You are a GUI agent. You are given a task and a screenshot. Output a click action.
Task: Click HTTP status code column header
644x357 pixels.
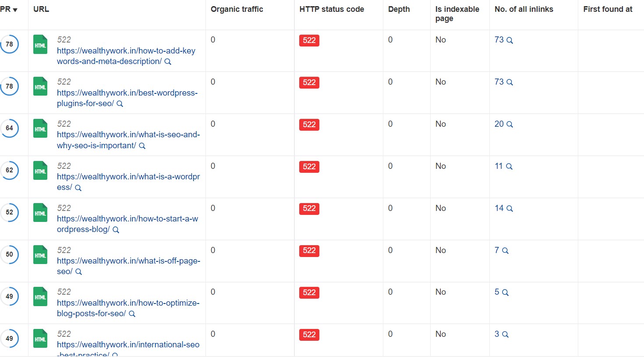pos(332,9)
